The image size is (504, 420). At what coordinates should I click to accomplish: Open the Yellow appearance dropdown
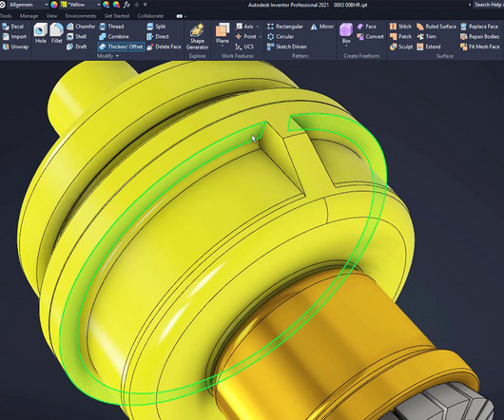81,5
